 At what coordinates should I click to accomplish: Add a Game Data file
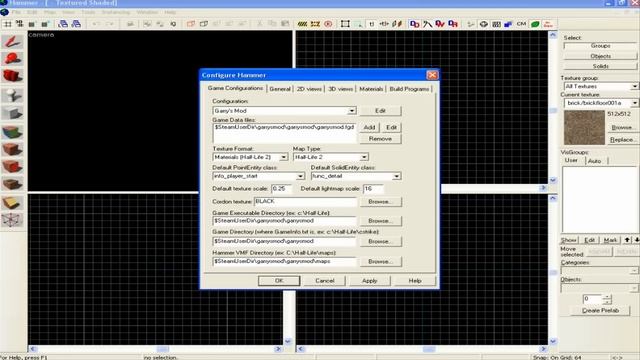(x=369, y=127)
